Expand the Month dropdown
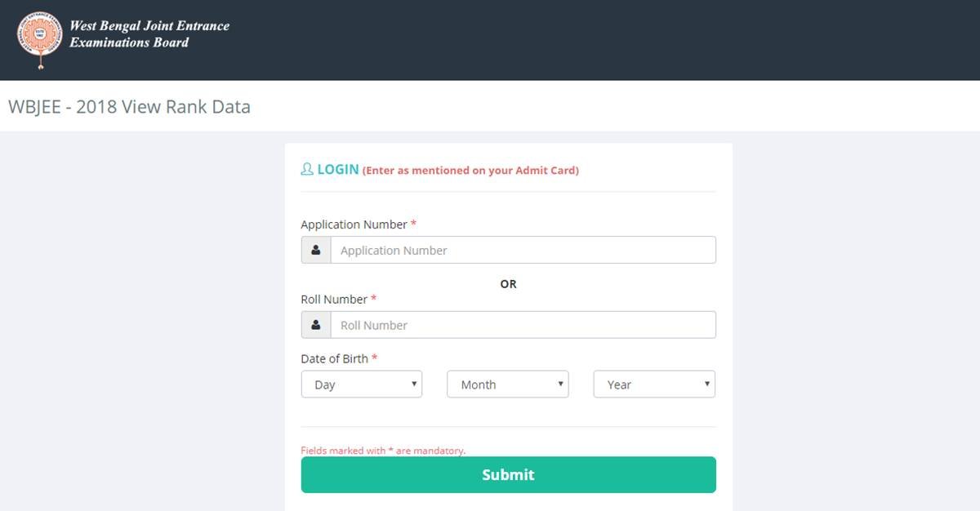This screenshot has height=511, width=980. coord(507,384)
